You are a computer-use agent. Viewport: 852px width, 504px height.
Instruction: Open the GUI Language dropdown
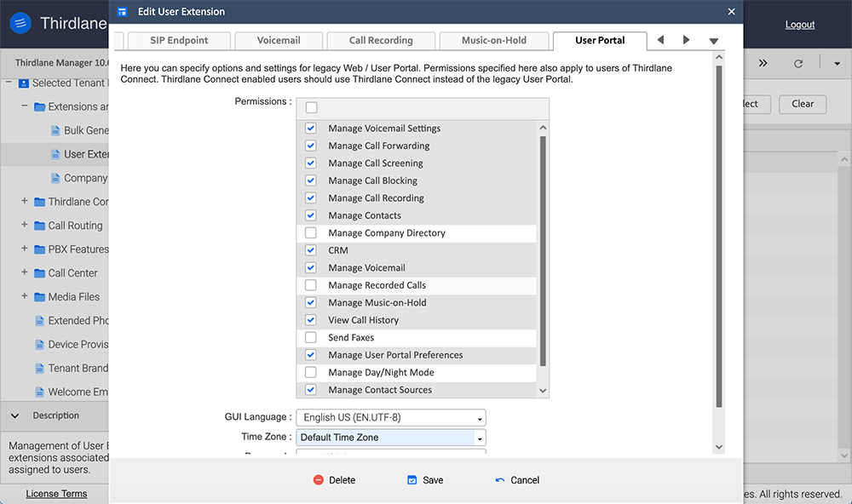[x=478, y=417]
